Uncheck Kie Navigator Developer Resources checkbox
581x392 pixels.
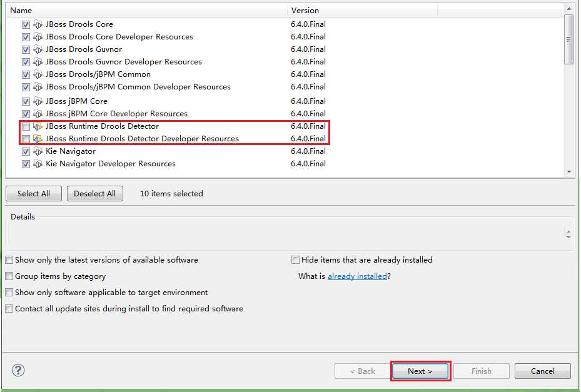26,164
